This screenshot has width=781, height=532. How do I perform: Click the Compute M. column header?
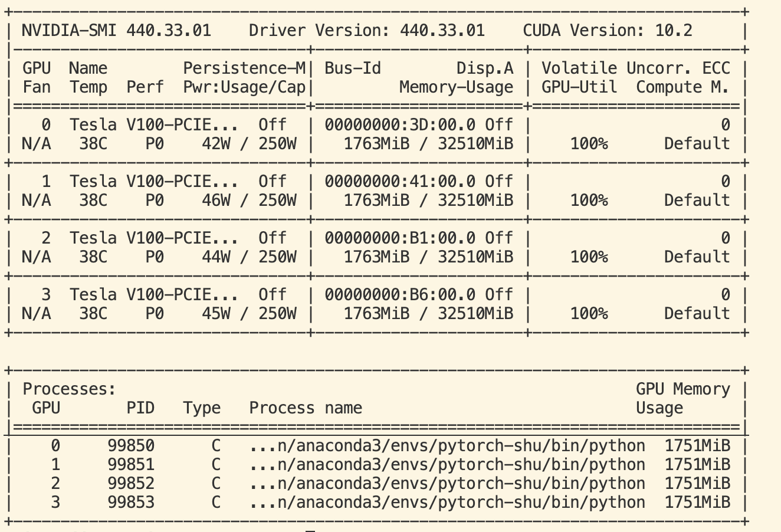(x=682, y=87)
